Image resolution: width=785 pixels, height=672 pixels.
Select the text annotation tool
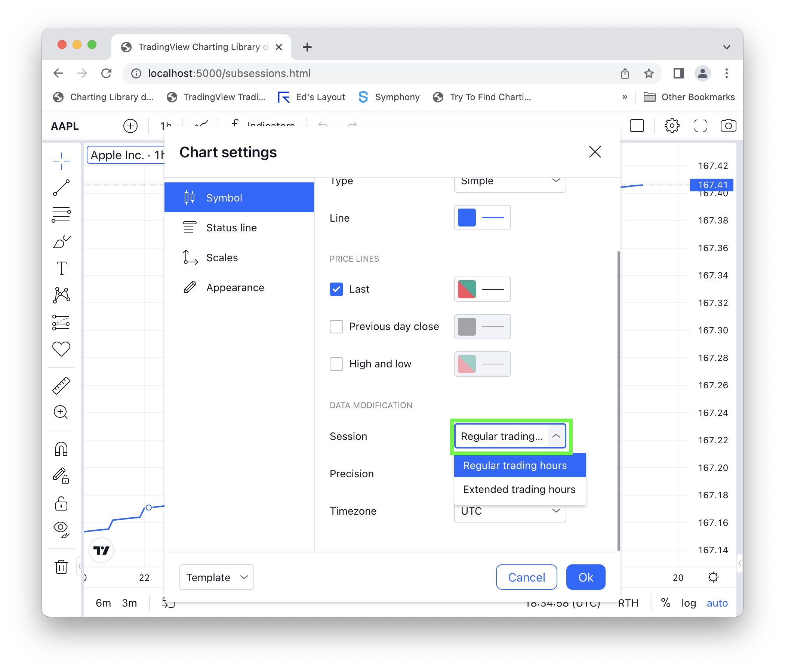pos(61,268)
